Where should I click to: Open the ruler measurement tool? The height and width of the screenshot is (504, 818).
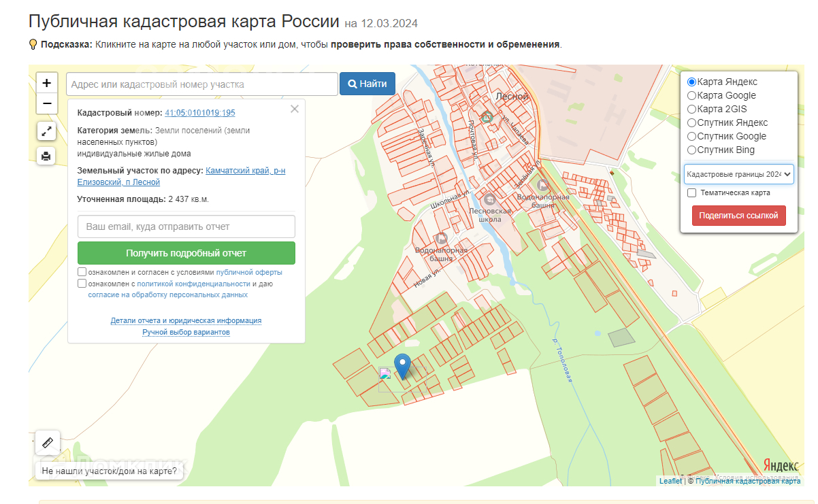coord(48,443)
